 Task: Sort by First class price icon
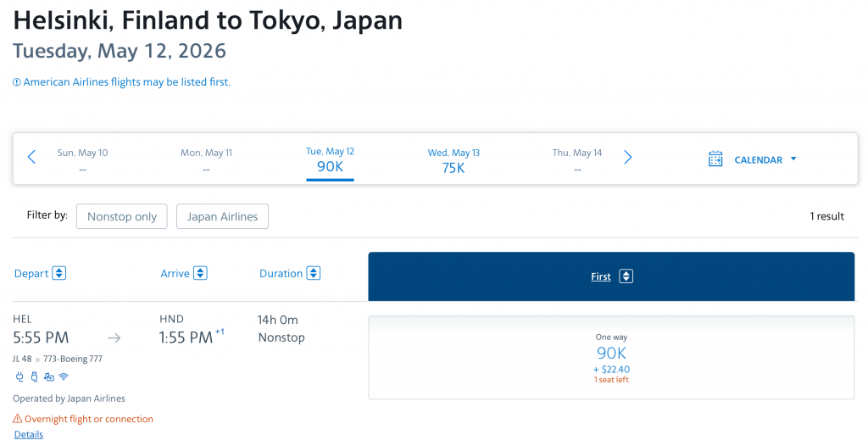626,276
